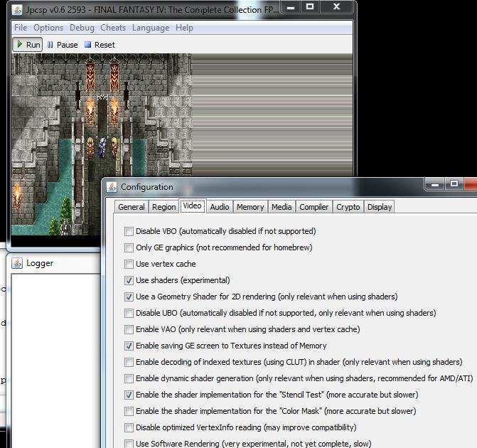Image resolution: width=477 pixels, height=448 pixels.
Task: Open the Language menu
Action: tap(151, 28)
